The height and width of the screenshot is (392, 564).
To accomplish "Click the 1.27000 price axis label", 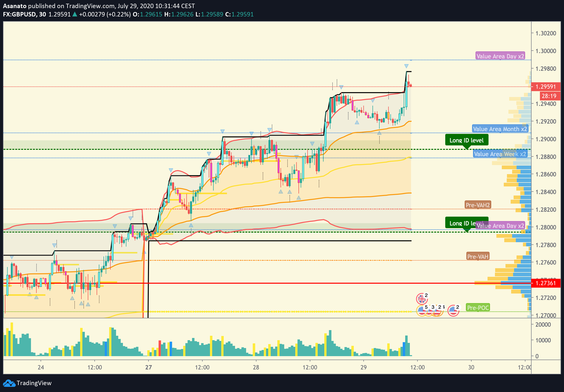I will click(x=546, y=315).
